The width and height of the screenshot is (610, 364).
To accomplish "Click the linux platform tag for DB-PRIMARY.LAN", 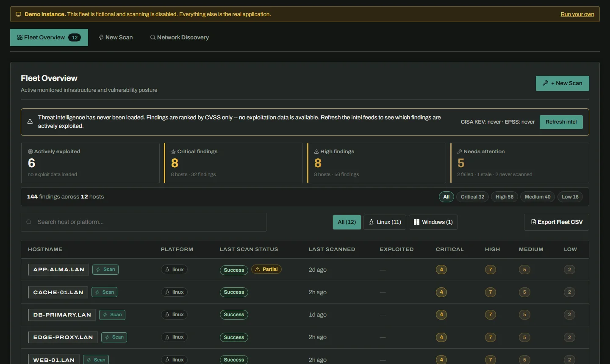I will pyautogui.click(x=174, y=314).
